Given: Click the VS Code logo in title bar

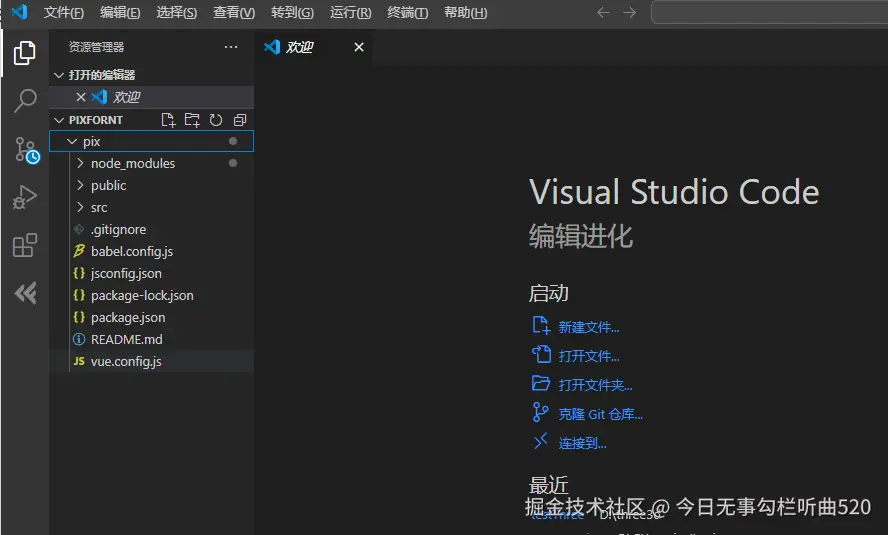Looking at the screenshot, I should pyautogui.click(x=19, y=12).
